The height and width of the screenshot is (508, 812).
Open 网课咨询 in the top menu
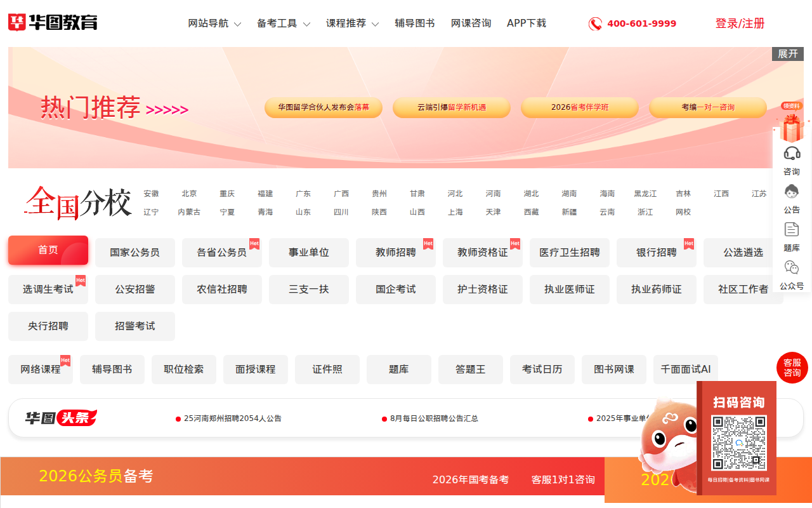click(x=471, y=23)
